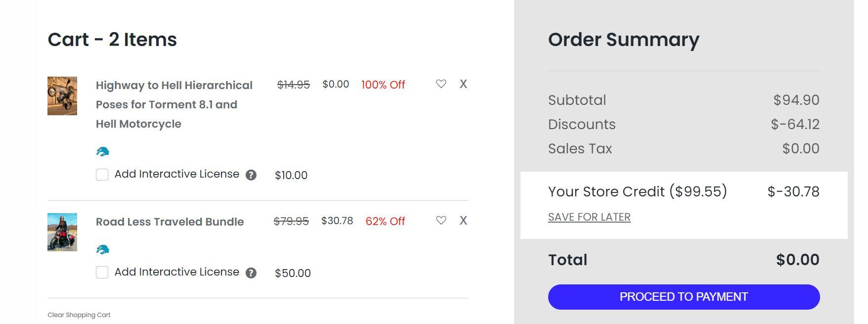Screen dimensions: 868x324
Task: Add Highway to Hell Poses to wishlist (heart)
Action: (x=441, y=84)
